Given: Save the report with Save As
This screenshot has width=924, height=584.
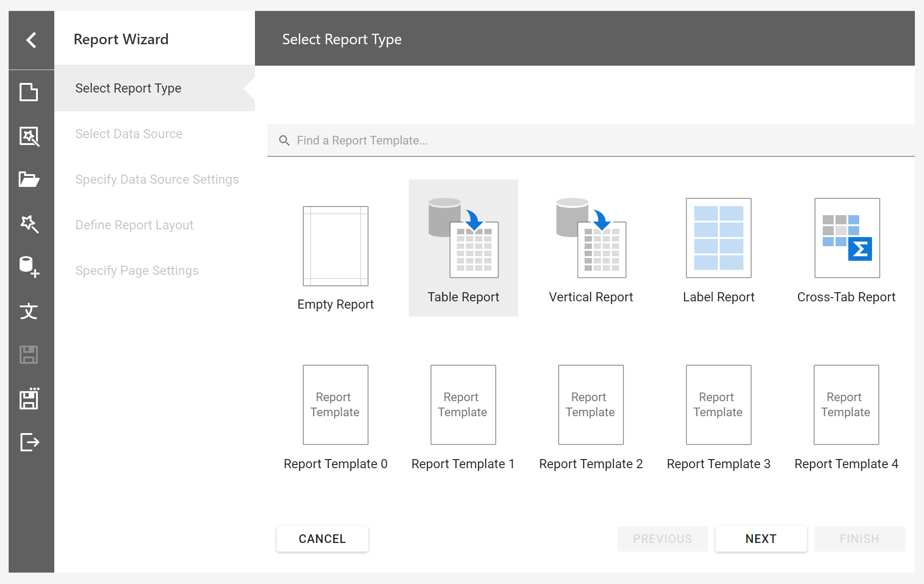Looking at the screenshot, I should click(30, 399).
